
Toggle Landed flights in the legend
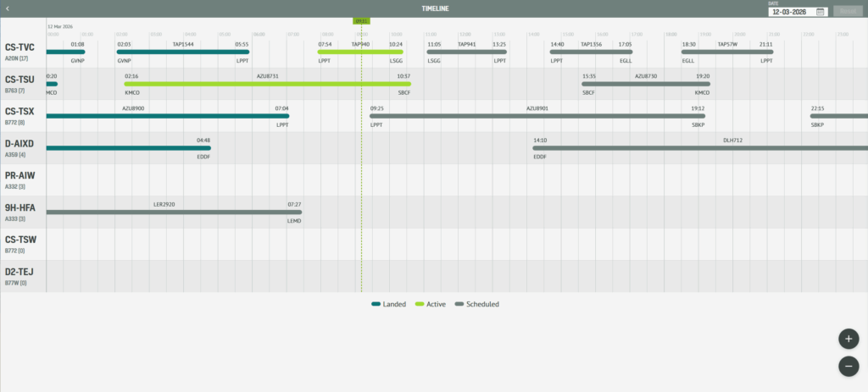pyautogui.click(x=389, y=304)
